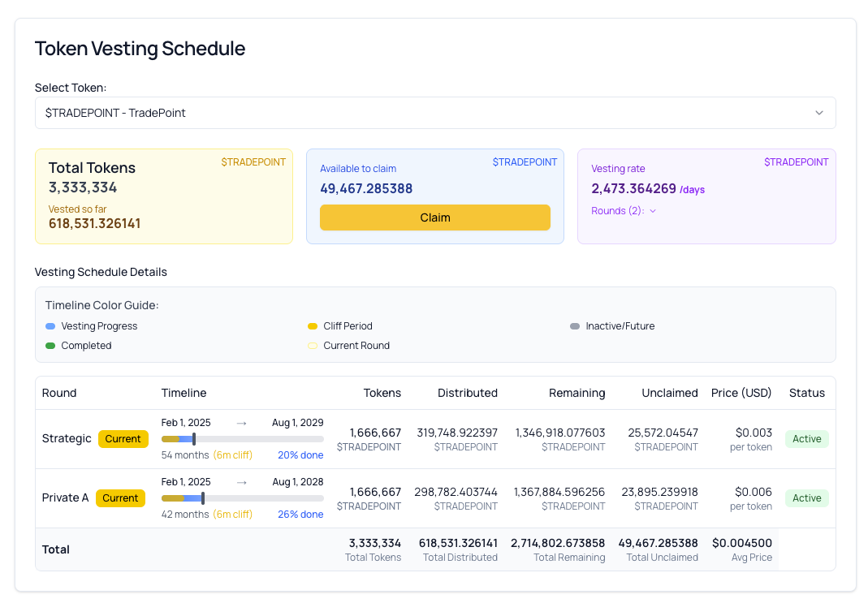Select the Completed color dot
This screenshot has width=868, height=603.
tap(50, 345)
